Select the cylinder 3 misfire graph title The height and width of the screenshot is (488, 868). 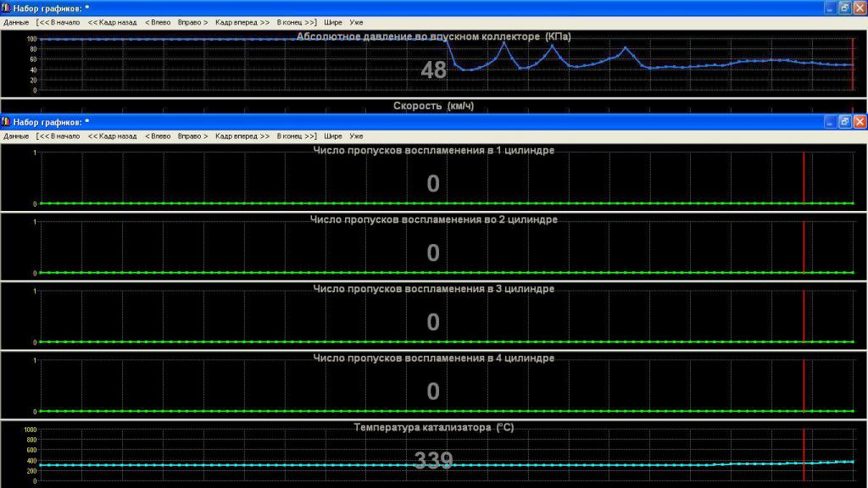tap(433, 288)
